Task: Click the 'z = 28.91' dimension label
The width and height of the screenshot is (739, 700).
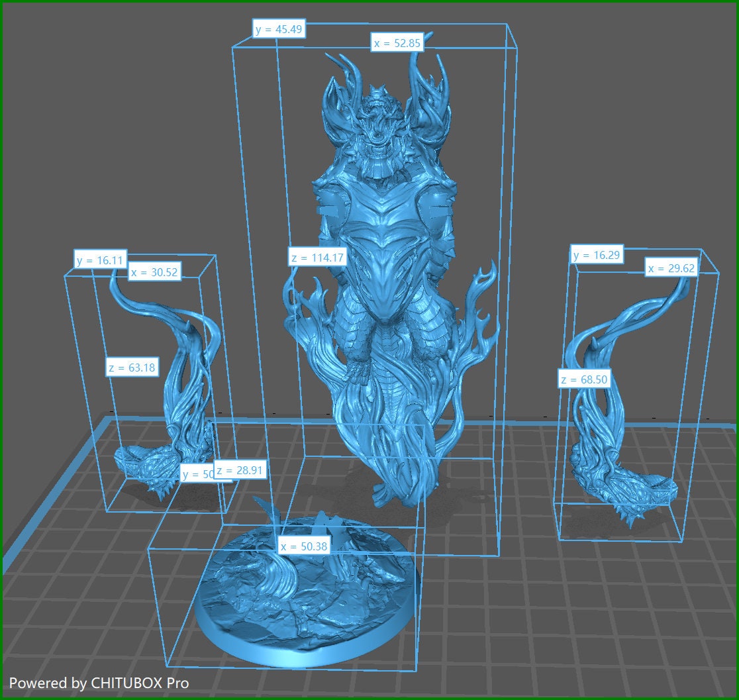Action: click(x=240, y=470)
